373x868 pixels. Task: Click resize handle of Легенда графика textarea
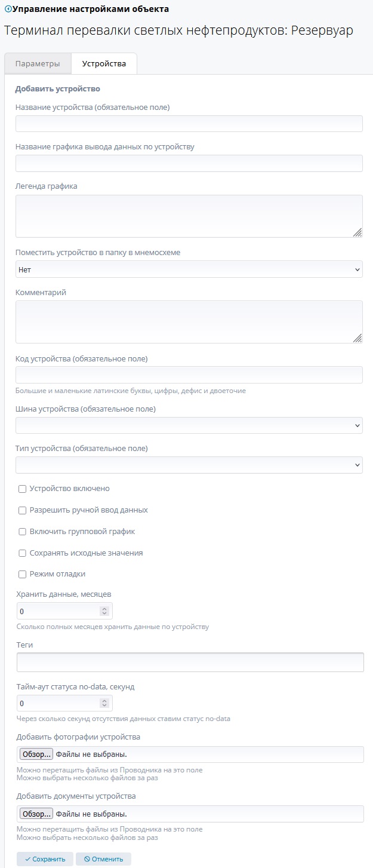pyautogui.click(x=357, y=232)
